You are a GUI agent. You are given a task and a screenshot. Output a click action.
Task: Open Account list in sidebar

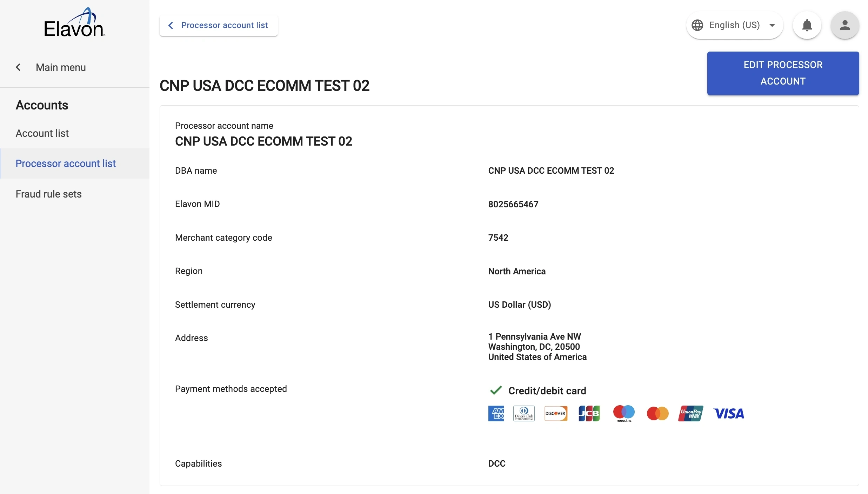(42, 133)
